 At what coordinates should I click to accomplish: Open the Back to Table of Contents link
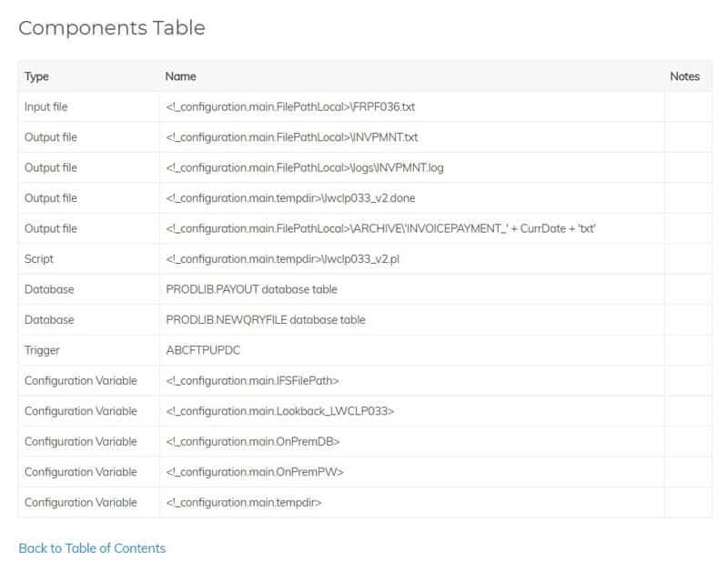click(92, 548)
